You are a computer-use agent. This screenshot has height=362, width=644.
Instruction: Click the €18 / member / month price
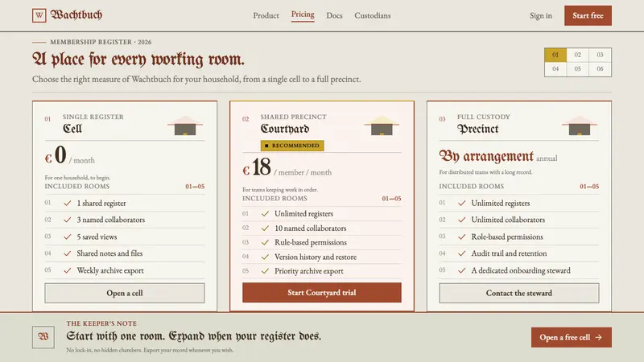point(287,167)
